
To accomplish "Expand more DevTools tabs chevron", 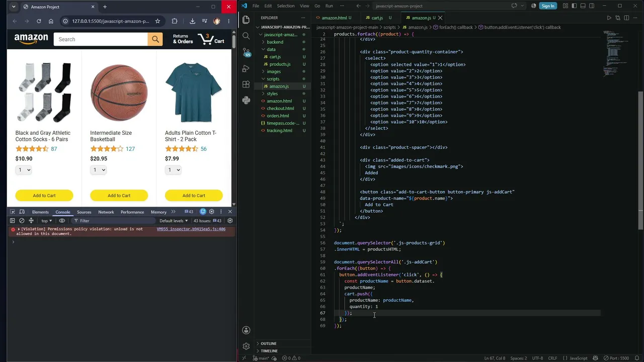I will pyautogui.click(x=173, y=212).
